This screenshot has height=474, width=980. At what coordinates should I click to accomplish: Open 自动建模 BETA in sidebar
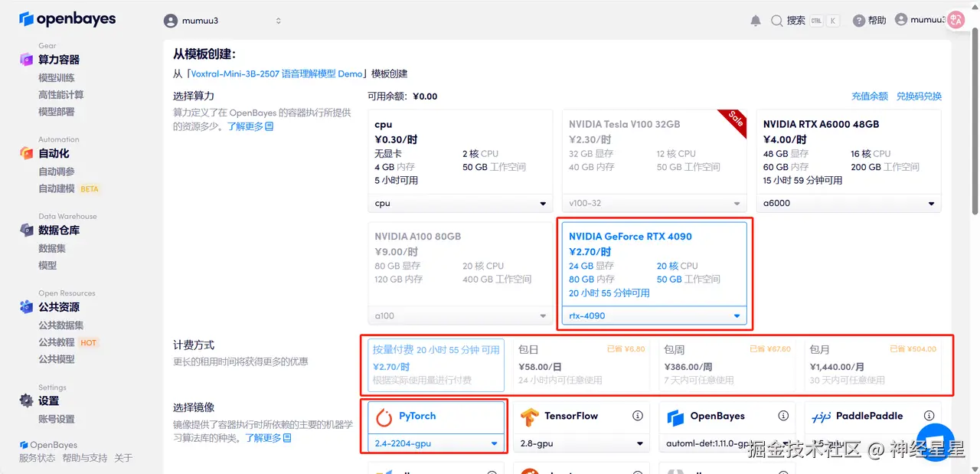point(69,188)
